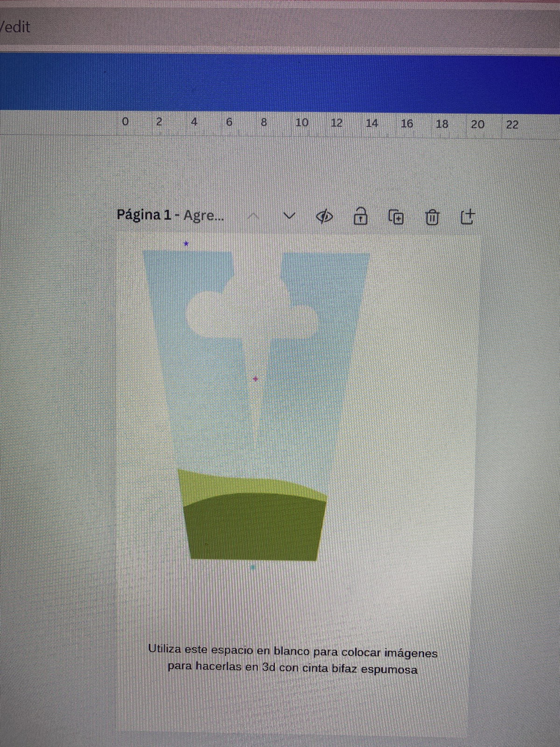Click the 'Página 1' page label

pos(144,215)
